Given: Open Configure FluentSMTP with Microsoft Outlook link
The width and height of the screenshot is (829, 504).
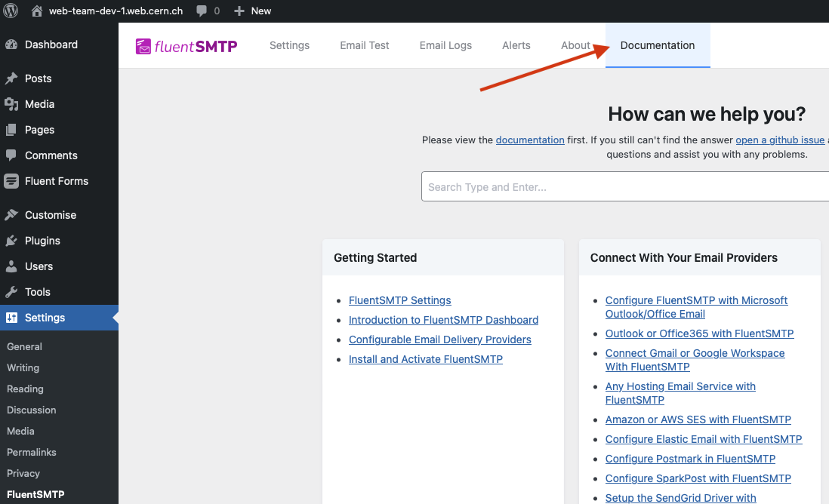Looking at the screenshot, I should [x=696, y=307].
